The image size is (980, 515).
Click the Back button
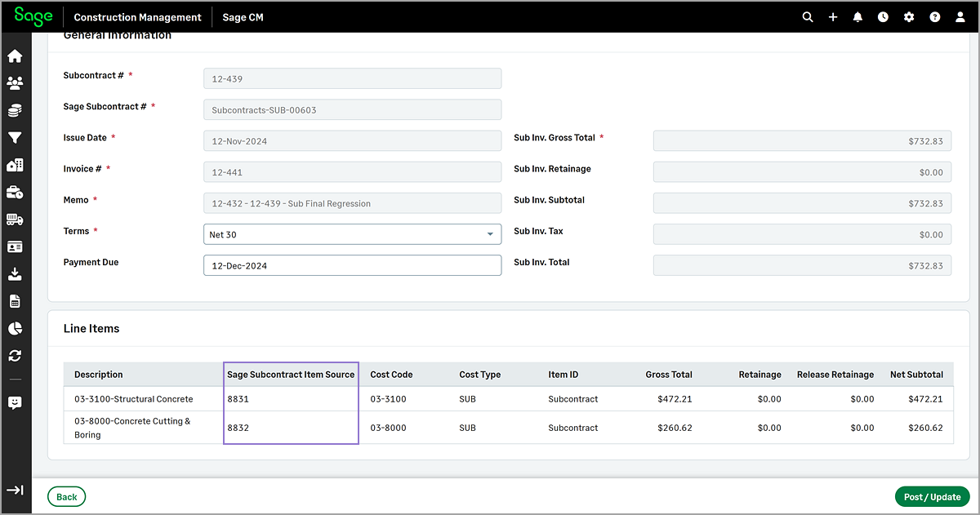click(x=67, y=496)
